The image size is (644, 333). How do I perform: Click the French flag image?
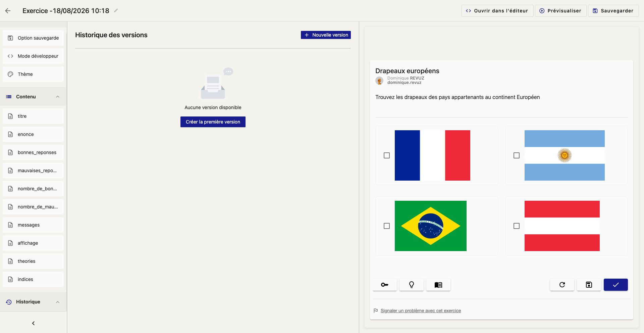(x=432, y=155)
